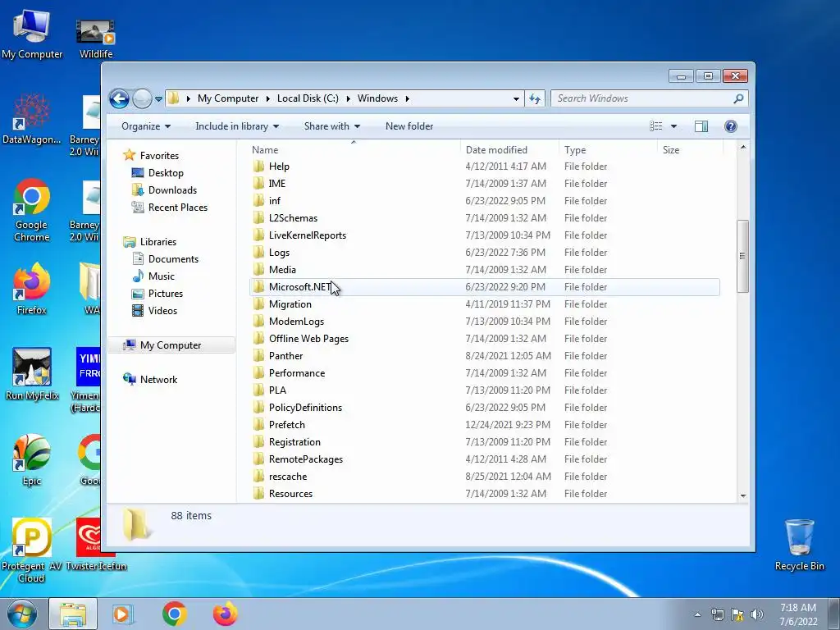The width and height of the screenshot is (840, 630).
Task: Click the Back navigation arrow button
Action: [x=119, y=98]
